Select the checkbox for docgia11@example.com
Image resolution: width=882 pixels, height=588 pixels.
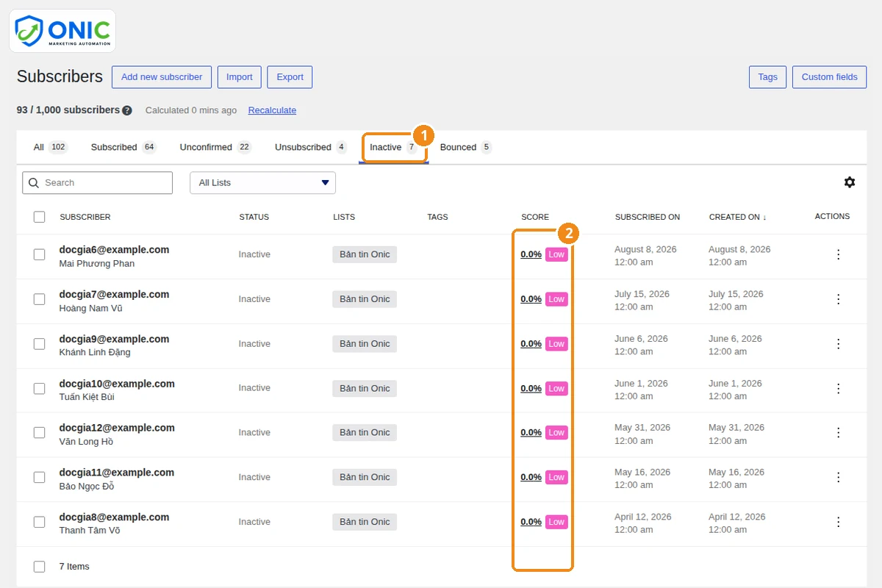pos(40,477)
